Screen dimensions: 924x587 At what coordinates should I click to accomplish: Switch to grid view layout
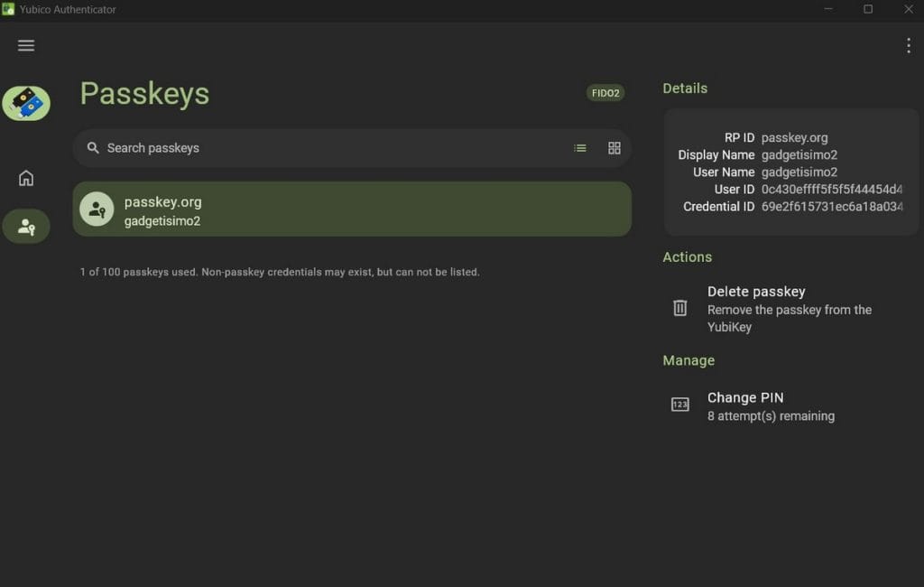point(614,148)
